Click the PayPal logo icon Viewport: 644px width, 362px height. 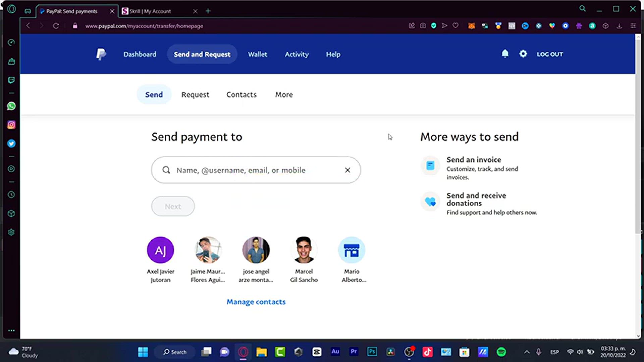[101, 54]
